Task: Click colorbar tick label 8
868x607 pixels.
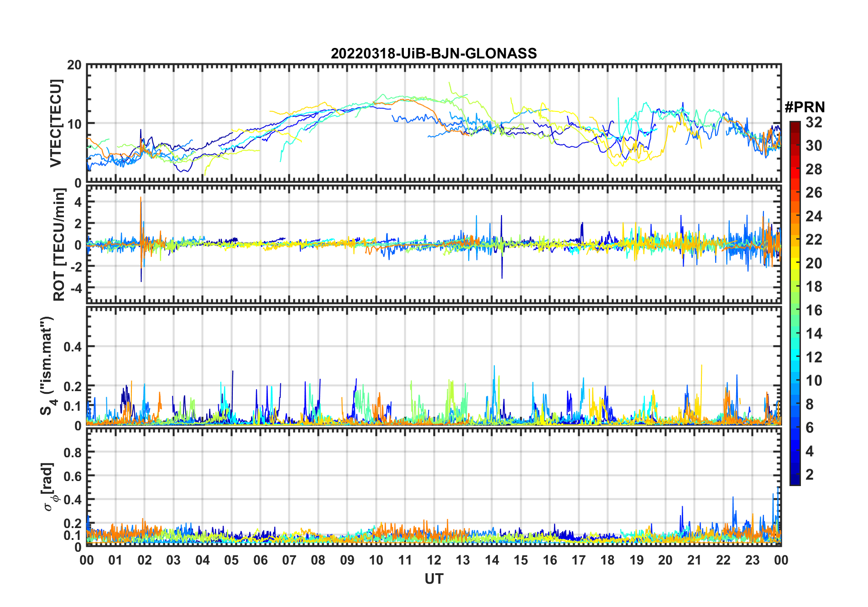Action: 810,404
